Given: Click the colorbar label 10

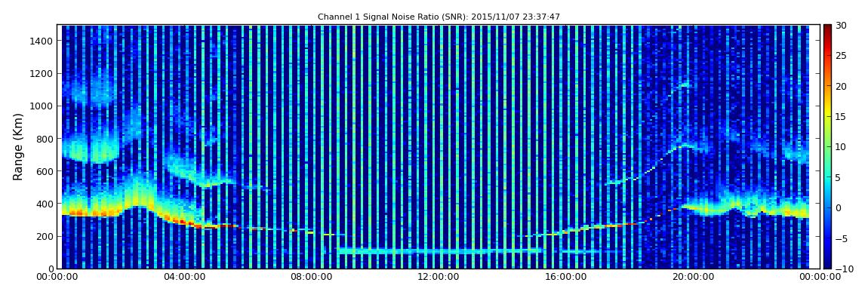Looking at the screenshot, I should click(x=842, y=147).
